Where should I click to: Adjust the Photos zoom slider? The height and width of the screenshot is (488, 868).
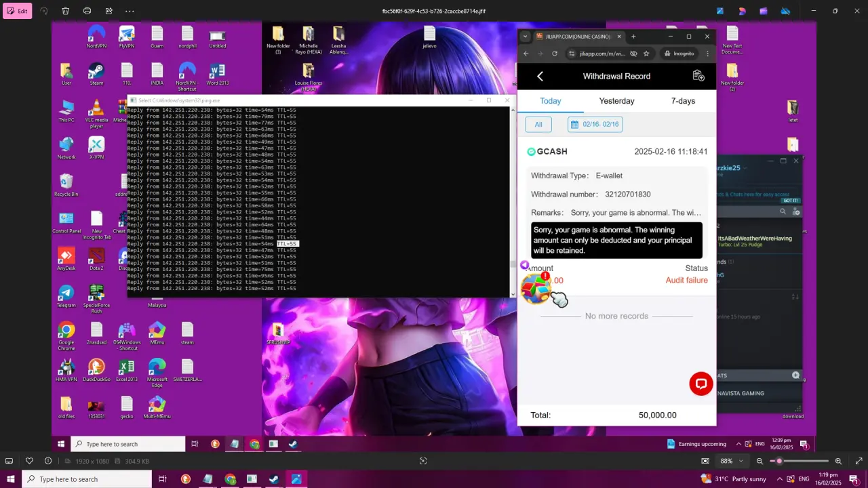pos(800,461)
